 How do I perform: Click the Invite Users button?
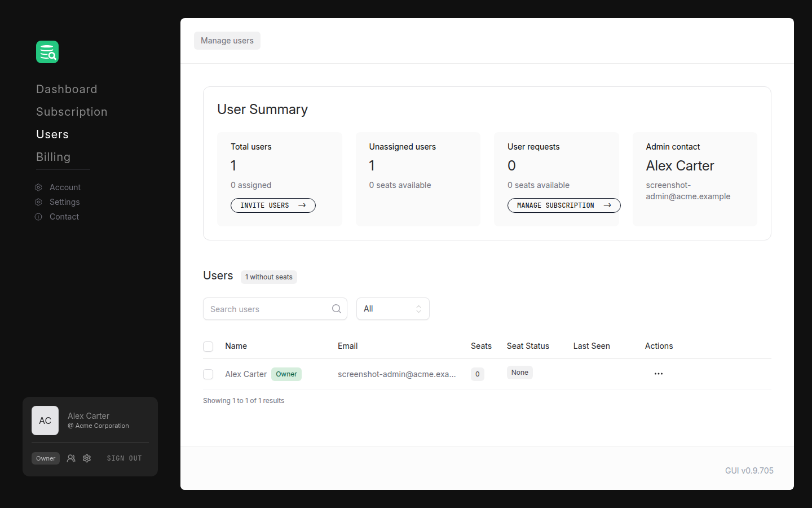tap(273, 205)
